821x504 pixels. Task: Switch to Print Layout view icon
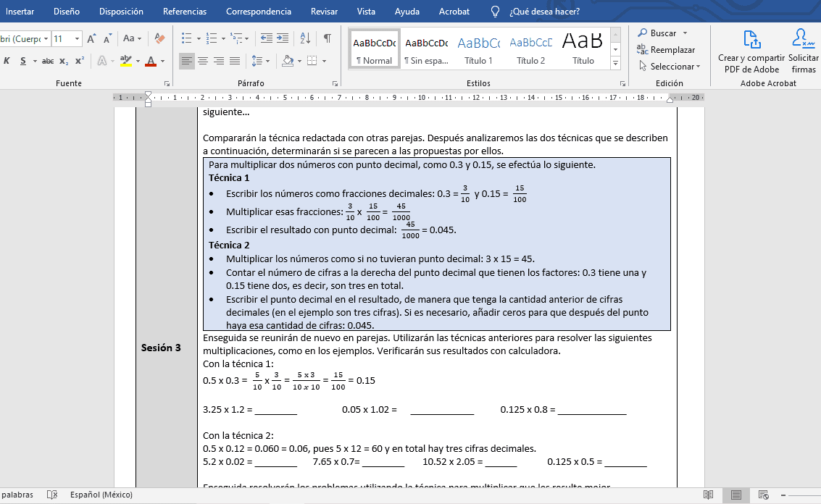pyautogui.click(x=735, y=495)
